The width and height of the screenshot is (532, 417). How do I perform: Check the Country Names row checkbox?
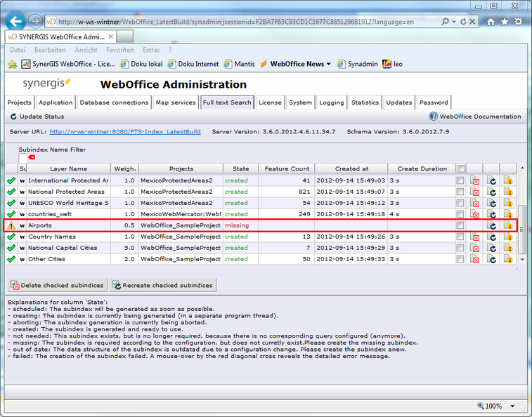(460, 237)
